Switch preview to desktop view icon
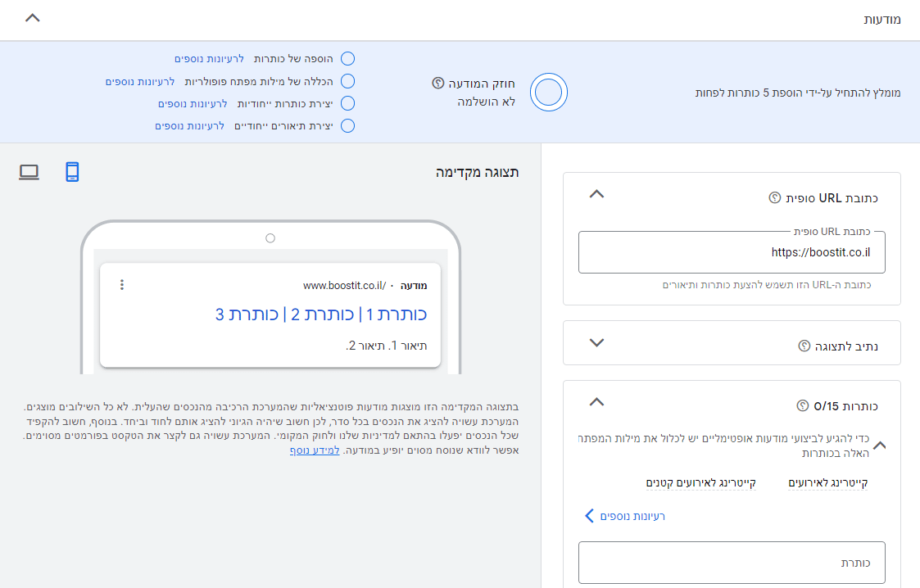Screen dimensions: 920x588 pos(29,172)
